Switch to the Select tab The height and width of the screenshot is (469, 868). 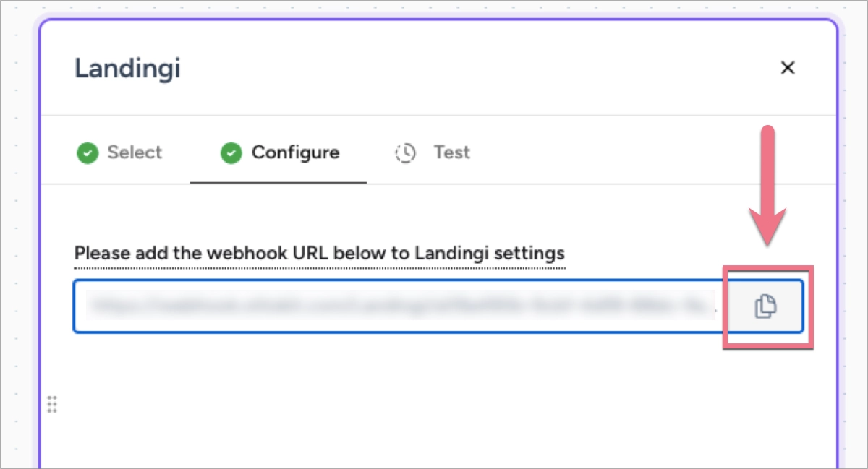[x=135, y=153]
